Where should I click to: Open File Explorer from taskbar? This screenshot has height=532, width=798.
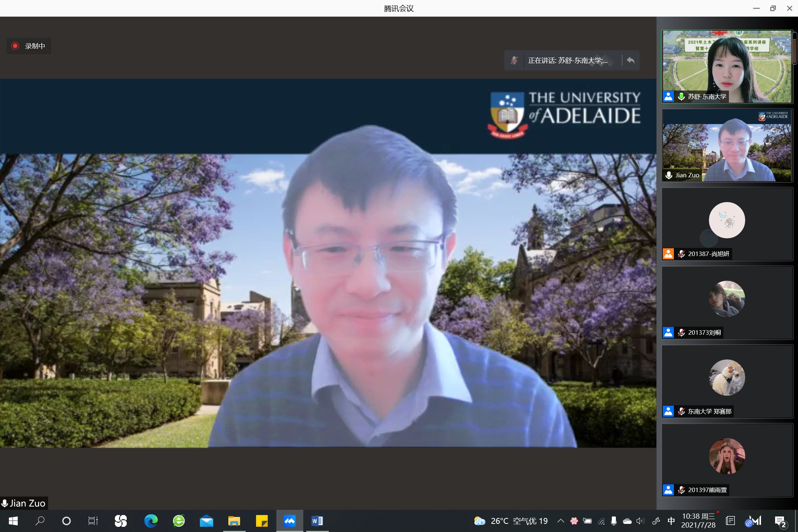point(234,521)
